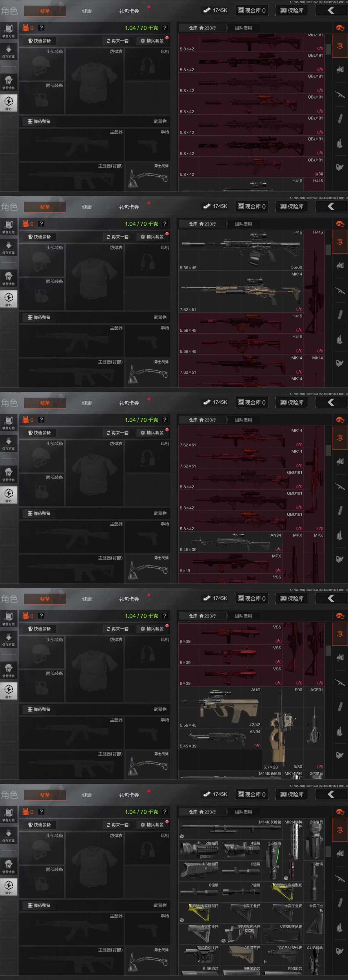Open 装备方案 loadout icon in the topmost screenshot
The height and width of the screenshot is (980, 348).
pos(8,31)
